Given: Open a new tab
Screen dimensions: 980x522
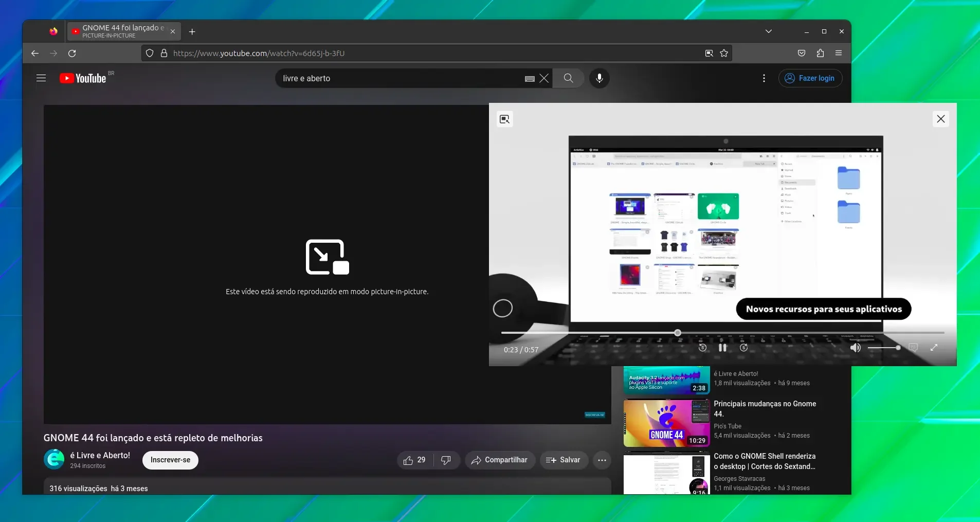Looking at the screenshot, I should [x=192, y=31].
